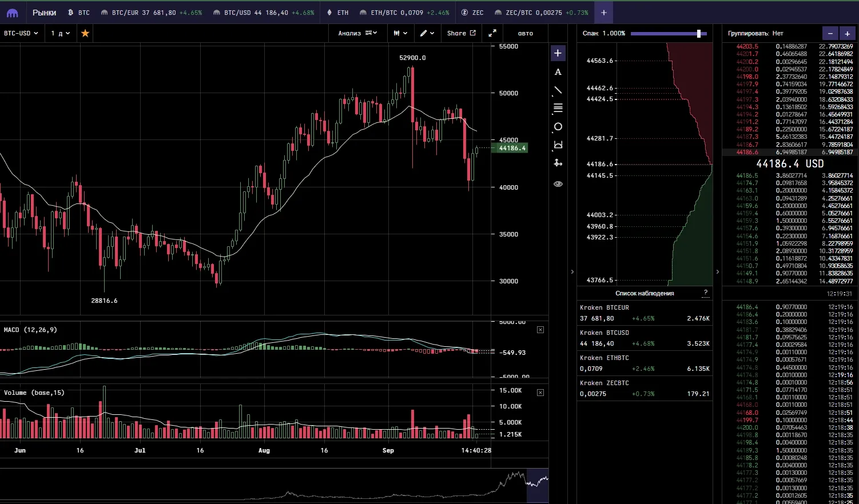
Task: Open the 1 д interval dropdown
Action: pos(61,33)
